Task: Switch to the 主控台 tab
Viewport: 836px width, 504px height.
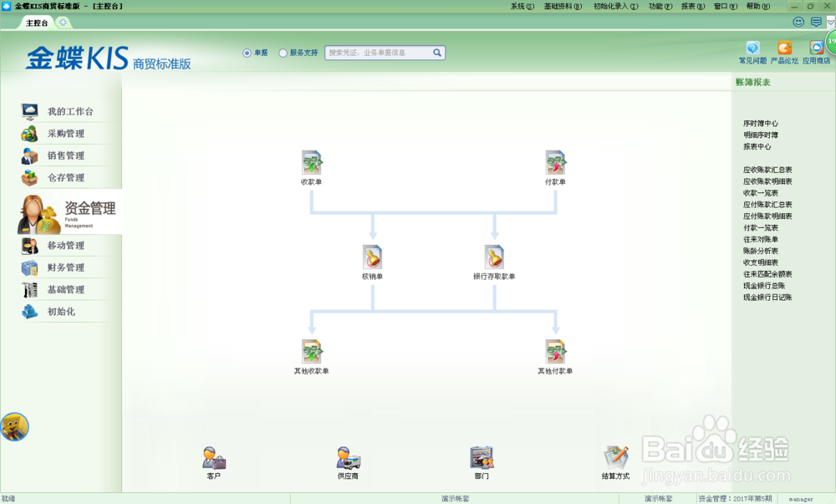Action: (37, 23)
